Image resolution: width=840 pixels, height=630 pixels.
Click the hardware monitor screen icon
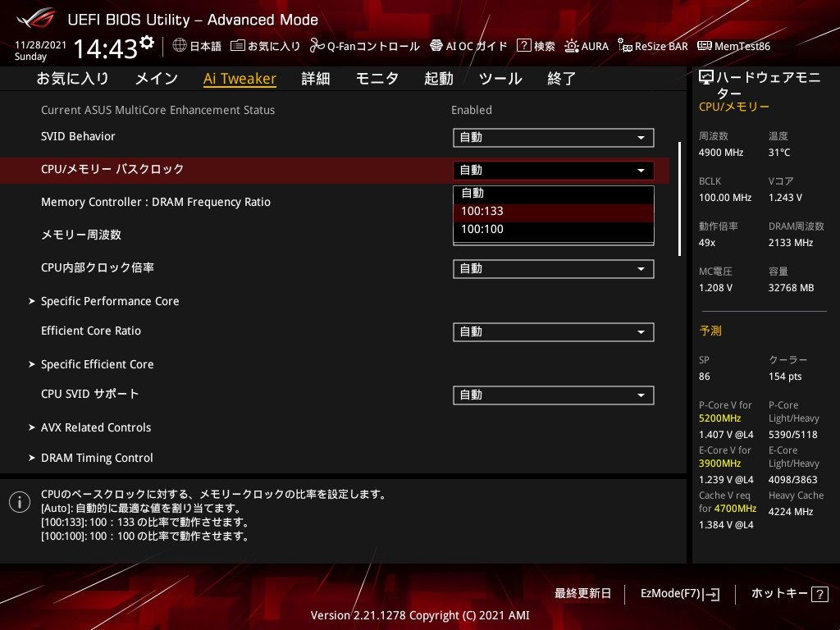(706, 78)
